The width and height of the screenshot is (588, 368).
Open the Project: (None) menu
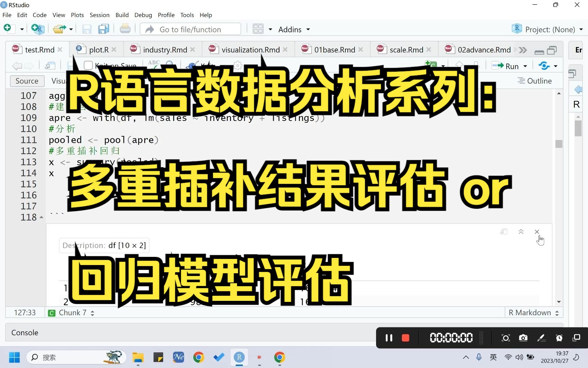pos(548,29)
